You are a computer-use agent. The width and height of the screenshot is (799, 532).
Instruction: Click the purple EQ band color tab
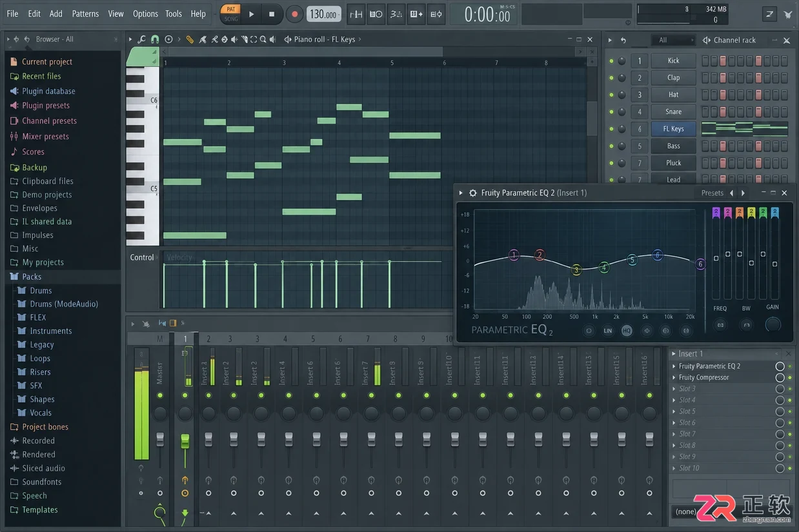pyautogui.click(x=716, y=213)
